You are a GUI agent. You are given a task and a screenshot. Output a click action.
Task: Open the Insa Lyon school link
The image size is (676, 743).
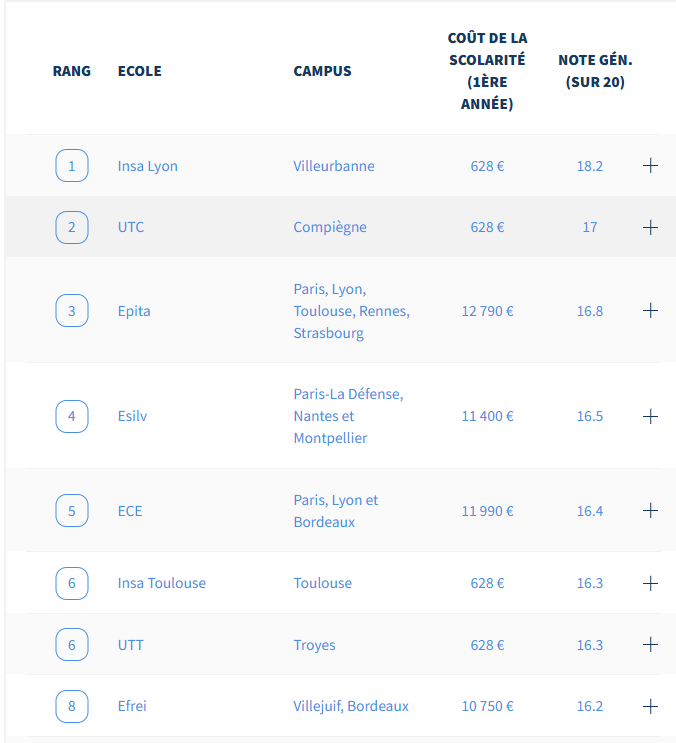(147, 166)
